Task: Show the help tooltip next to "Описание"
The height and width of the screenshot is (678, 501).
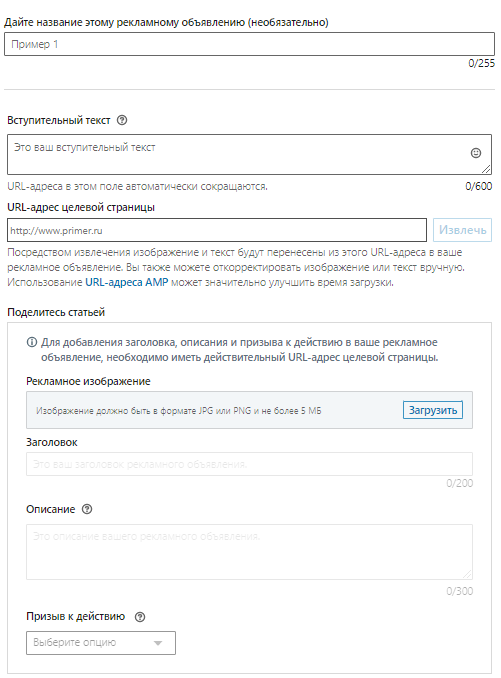Action: 87,509
